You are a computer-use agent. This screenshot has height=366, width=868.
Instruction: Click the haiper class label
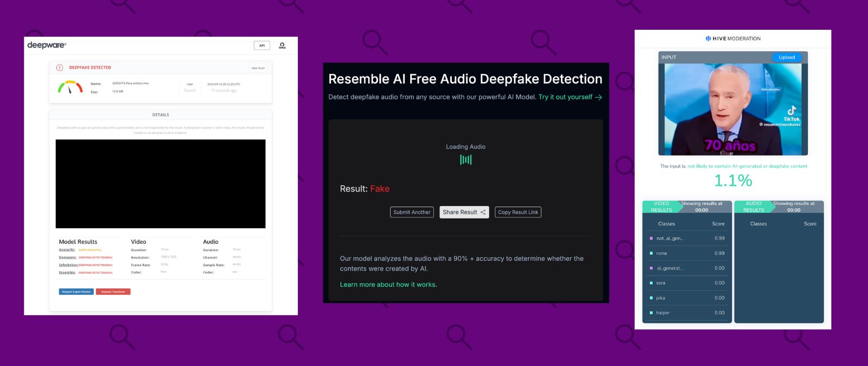click(663, 313)
